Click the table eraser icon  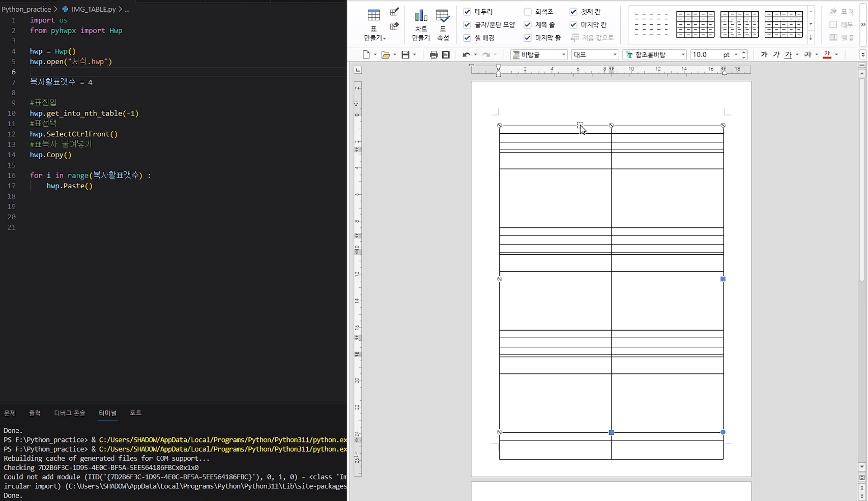click(394, 26)
